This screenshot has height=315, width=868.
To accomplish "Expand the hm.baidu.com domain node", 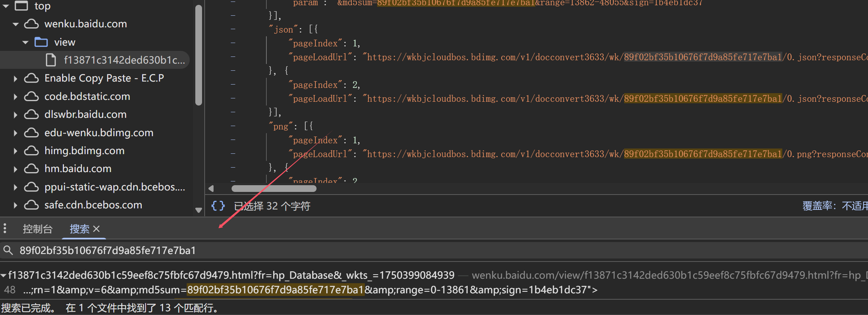I will coord(15,169).
